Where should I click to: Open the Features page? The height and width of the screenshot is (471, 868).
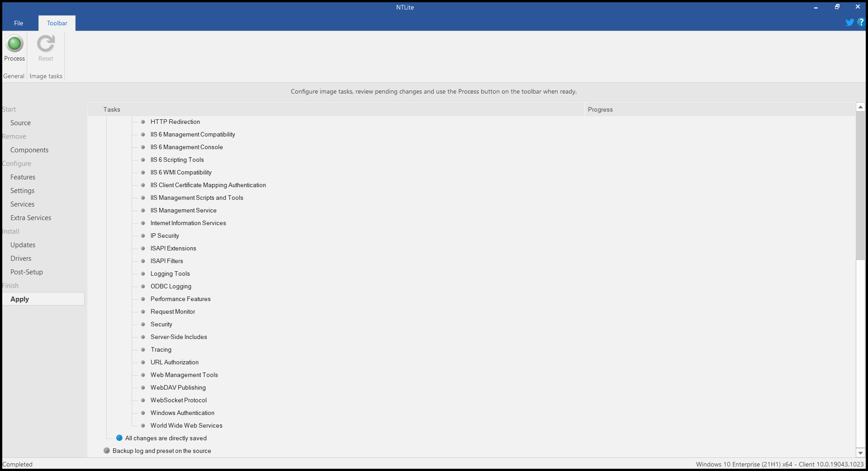pos(23,177)
